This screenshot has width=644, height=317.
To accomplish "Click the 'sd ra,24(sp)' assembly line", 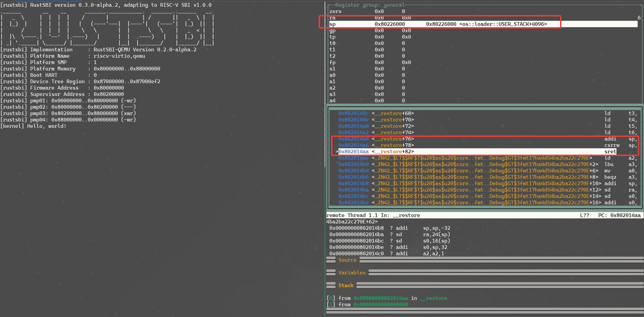I will coord(389,234).
